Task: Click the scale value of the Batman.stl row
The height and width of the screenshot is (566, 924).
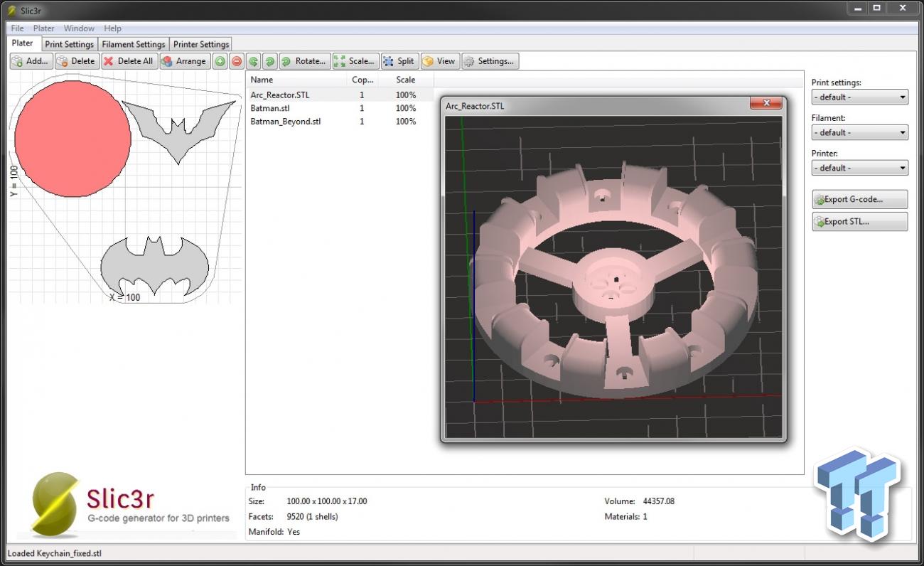Action: 406,108
